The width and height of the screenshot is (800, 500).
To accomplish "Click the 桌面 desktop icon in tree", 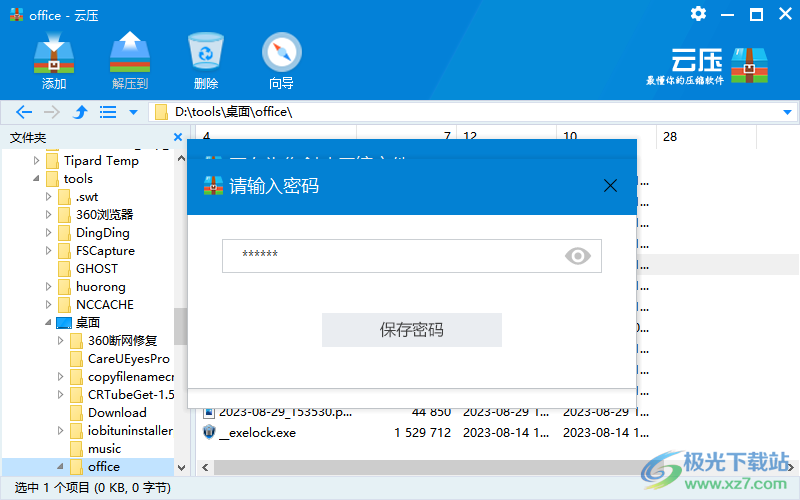I will 64,322.
